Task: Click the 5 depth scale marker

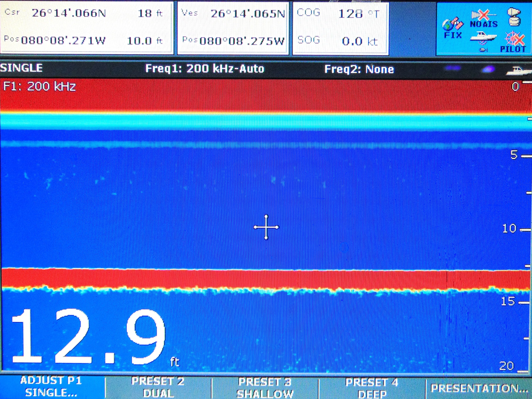Action: [x=514, y=155]
